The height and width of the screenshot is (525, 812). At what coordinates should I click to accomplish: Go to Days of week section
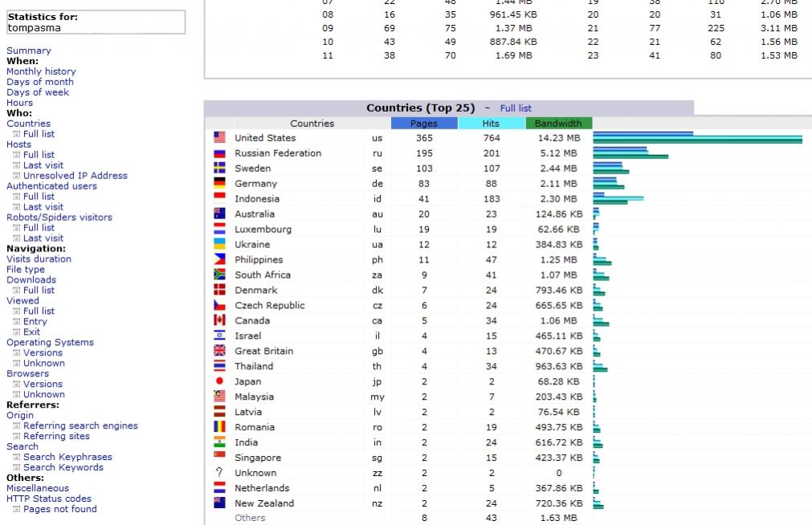point(38,92)
